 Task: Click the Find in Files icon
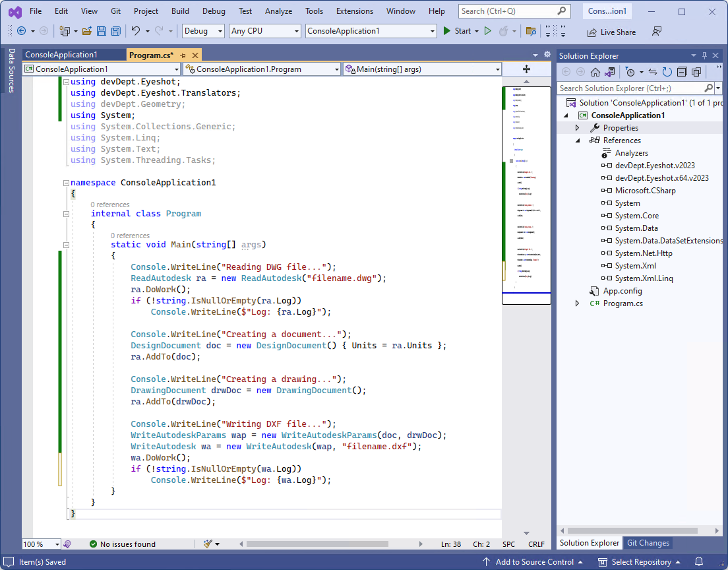coord(531,31)
